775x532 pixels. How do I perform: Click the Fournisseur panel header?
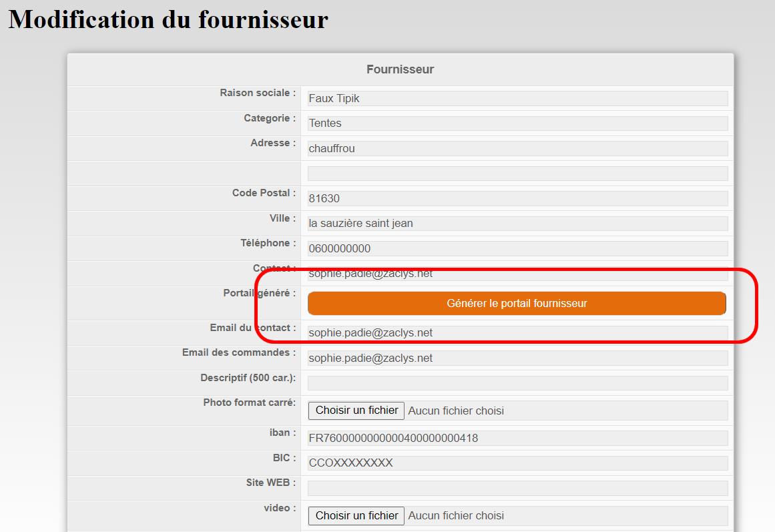point(400,69)
